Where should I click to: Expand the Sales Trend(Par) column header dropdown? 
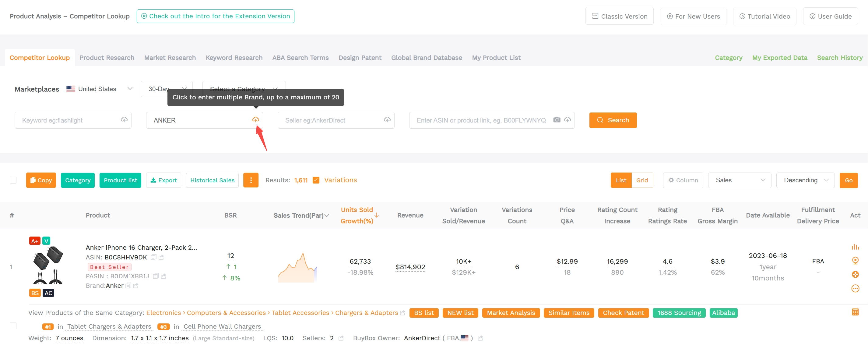(x=326, y=215)
